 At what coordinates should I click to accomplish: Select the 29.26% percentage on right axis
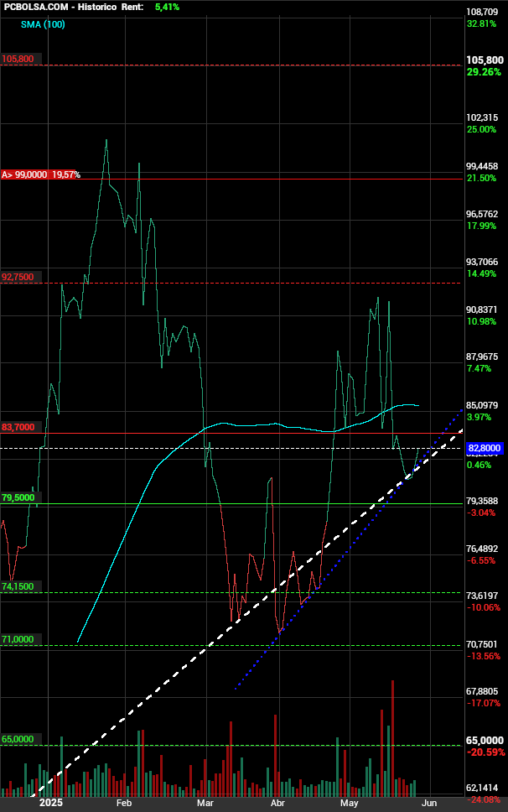click(484, 72)
